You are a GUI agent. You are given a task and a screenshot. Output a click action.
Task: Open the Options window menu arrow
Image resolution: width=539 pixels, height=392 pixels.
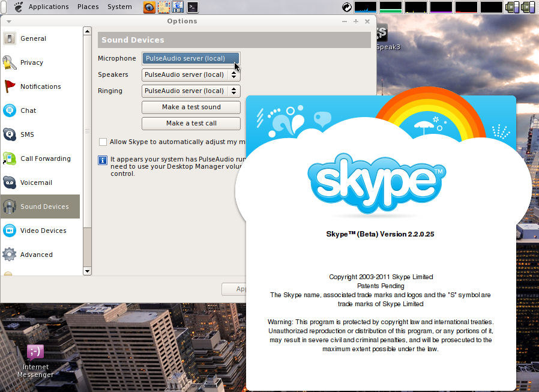pyautogui.click(x=9, y=22)
